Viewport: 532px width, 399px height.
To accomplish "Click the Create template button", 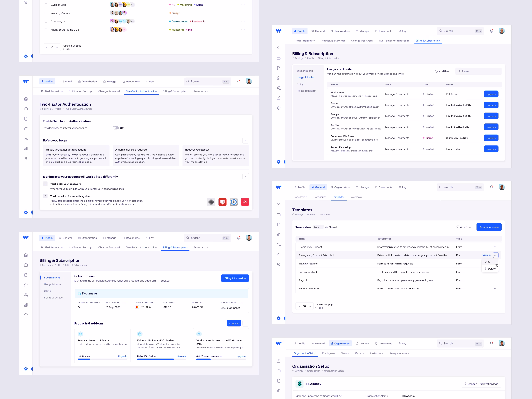I will pos(489,227).
